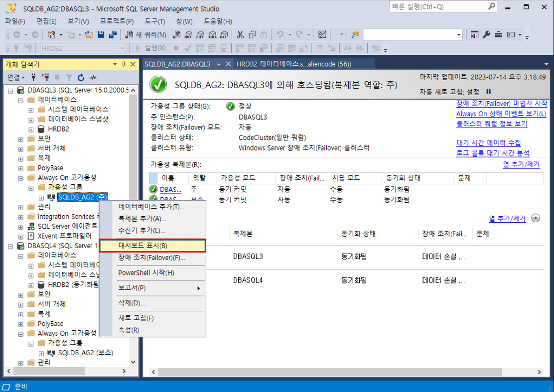Click the Open File folder icon
This screenshot has height=392, width=554.
pyautogui.click(x=89, y=34)
